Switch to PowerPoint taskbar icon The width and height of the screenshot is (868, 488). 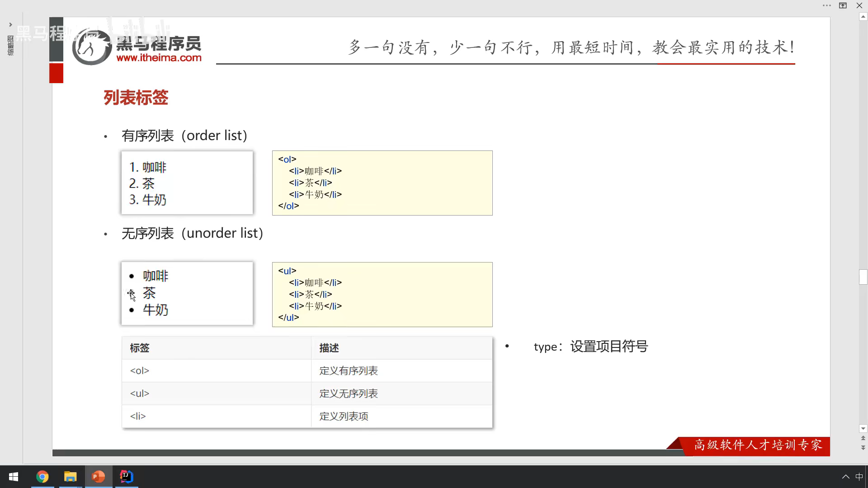tap(98, 477)
